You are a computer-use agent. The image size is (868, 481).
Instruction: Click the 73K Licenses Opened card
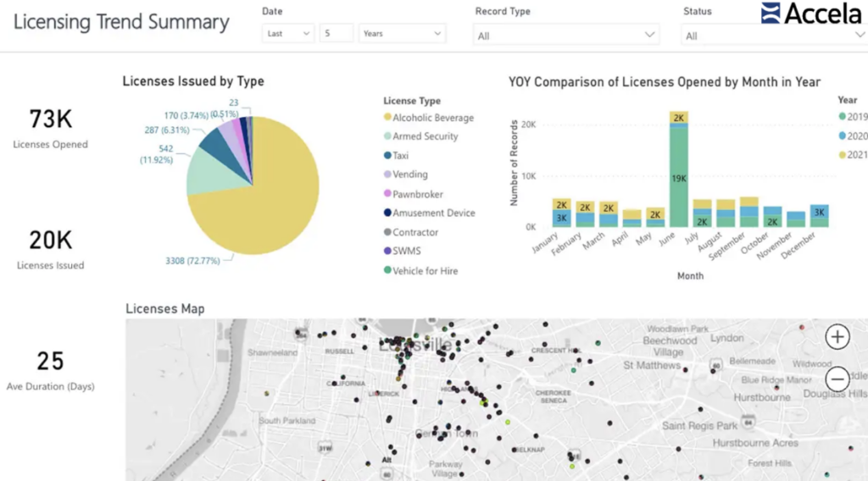pyautogui.click(x=50, y=127)
